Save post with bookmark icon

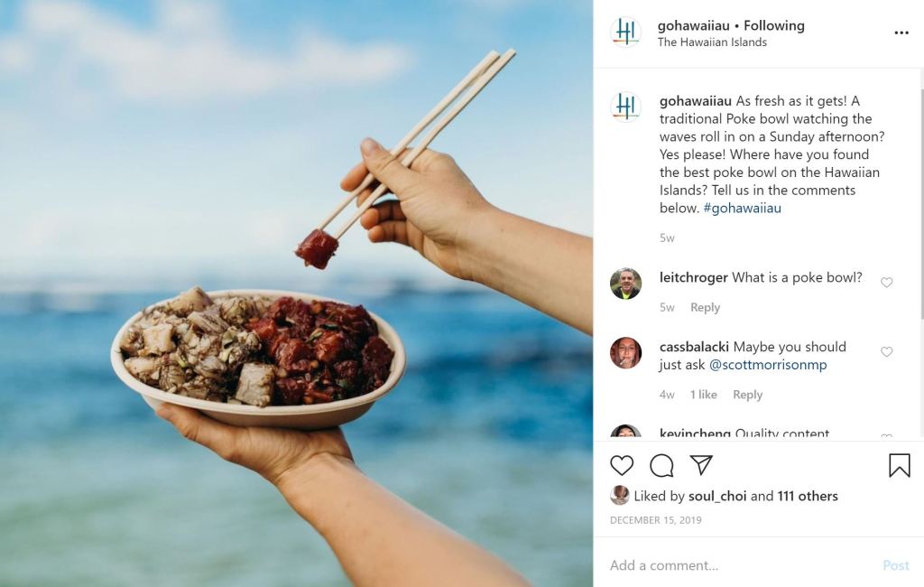point(900,465)
